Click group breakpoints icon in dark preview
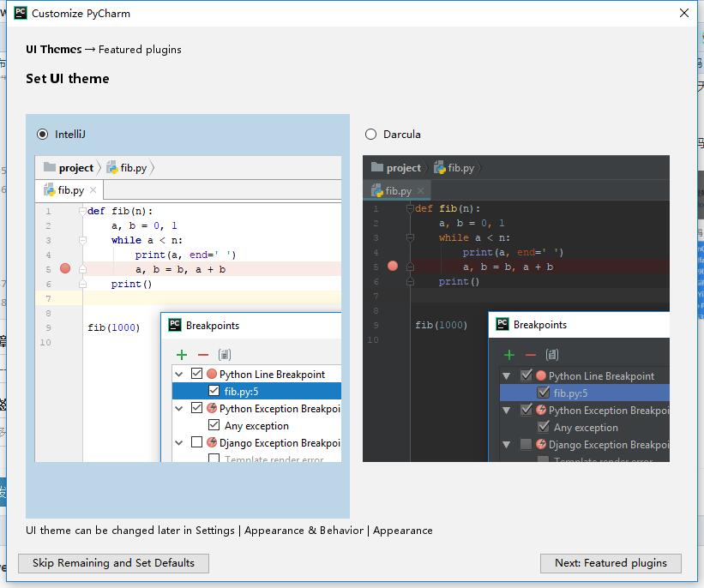 coord(552,355)
